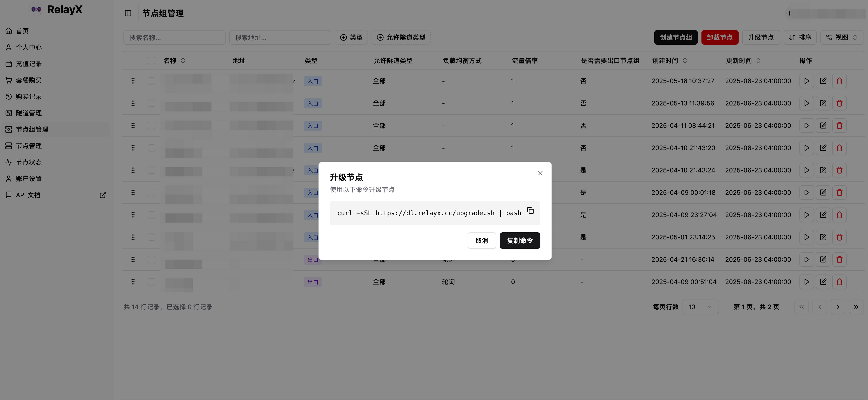Viewport: 868px width, 400px height.
Task: Click edit icon for 2025-05-13 row
Action: (x=823, y=103)
